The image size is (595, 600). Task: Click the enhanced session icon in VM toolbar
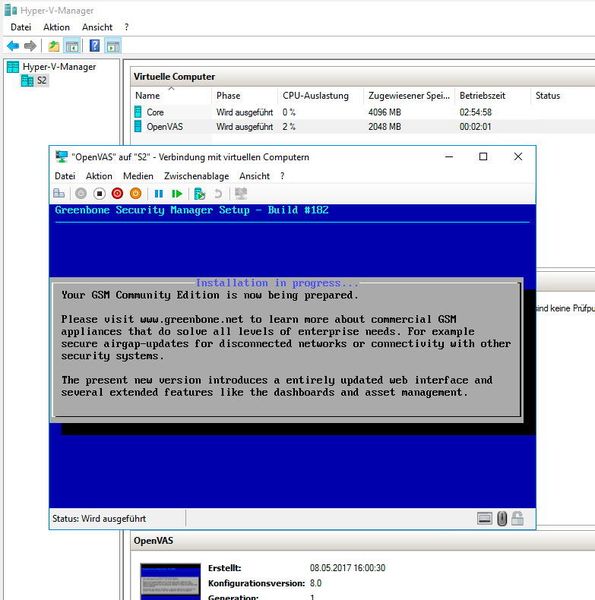pyautogui.click(x=241, y=194)
